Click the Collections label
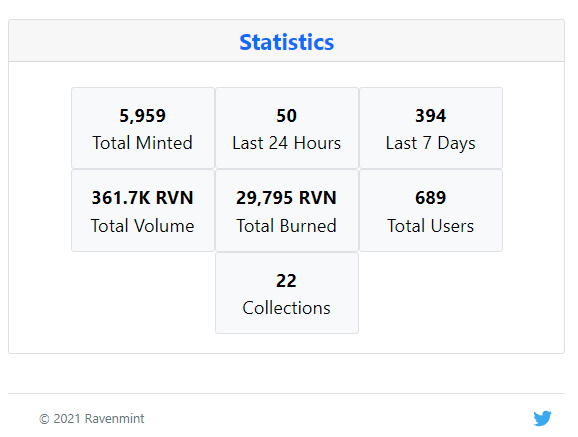Screen dimensions: 578x437 pyautogui.click(x=286, y=308)
